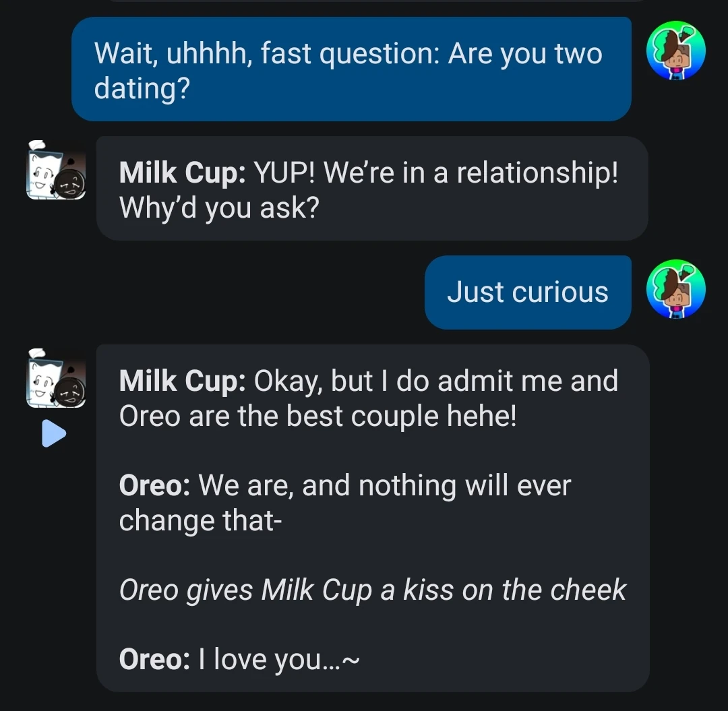
Task: Click the bold "Oreo:" name before "We are"
Action: tap(154, 485)
